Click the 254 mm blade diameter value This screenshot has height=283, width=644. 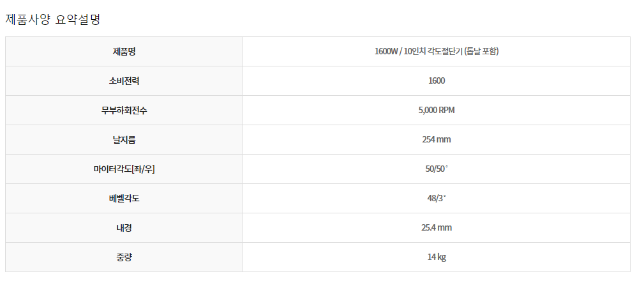[x=436, y=139]
